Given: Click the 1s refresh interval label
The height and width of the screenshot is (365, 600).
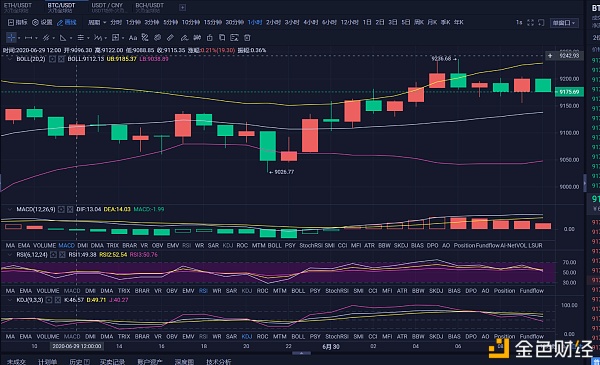Looking at the screenshot, I should 519,23.
